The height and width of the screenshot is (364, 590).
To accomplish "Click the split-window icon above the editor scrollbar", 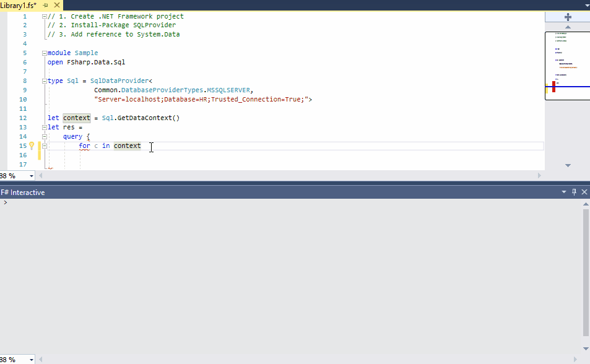I will (567, 17).
